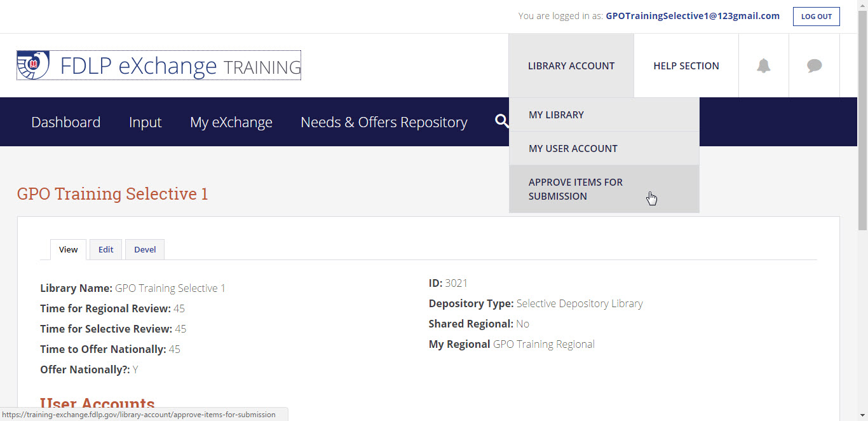Open the Input navigation item

146,122
